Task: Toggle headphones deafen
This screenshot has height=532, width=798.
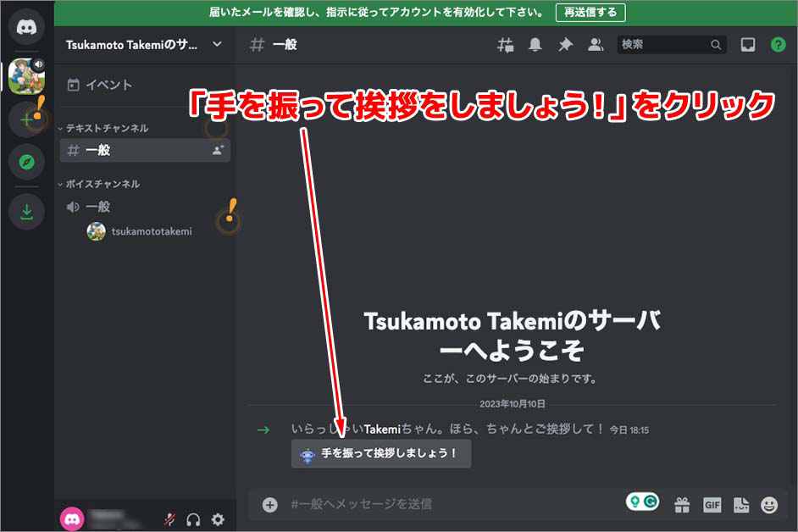Action: tap(193, 519)
